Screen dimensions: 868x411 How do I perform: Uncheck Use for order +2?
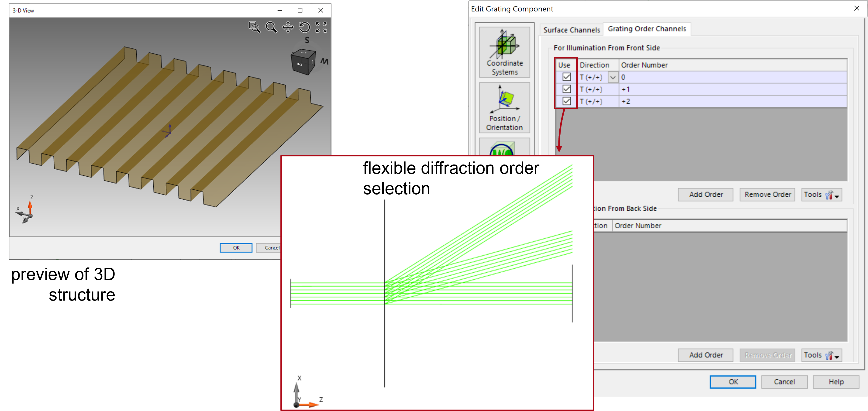pos(566,101)
